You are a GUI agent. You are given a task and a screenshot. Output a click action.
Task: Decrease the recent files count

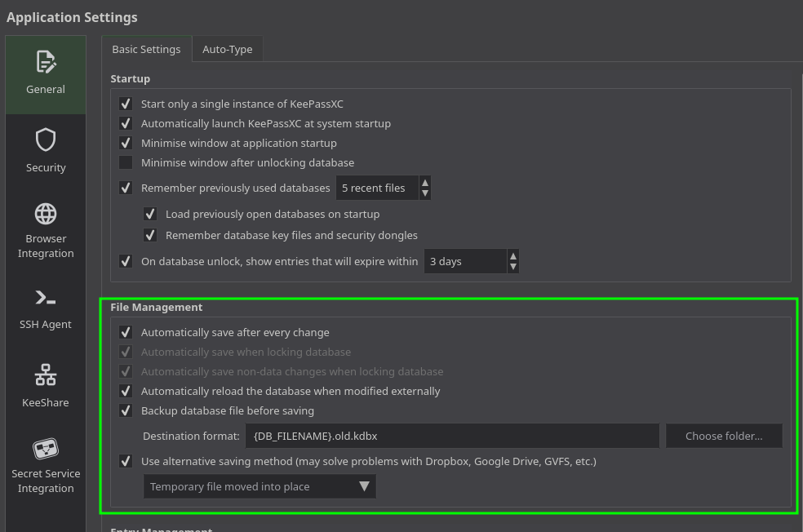click(425, 193)
